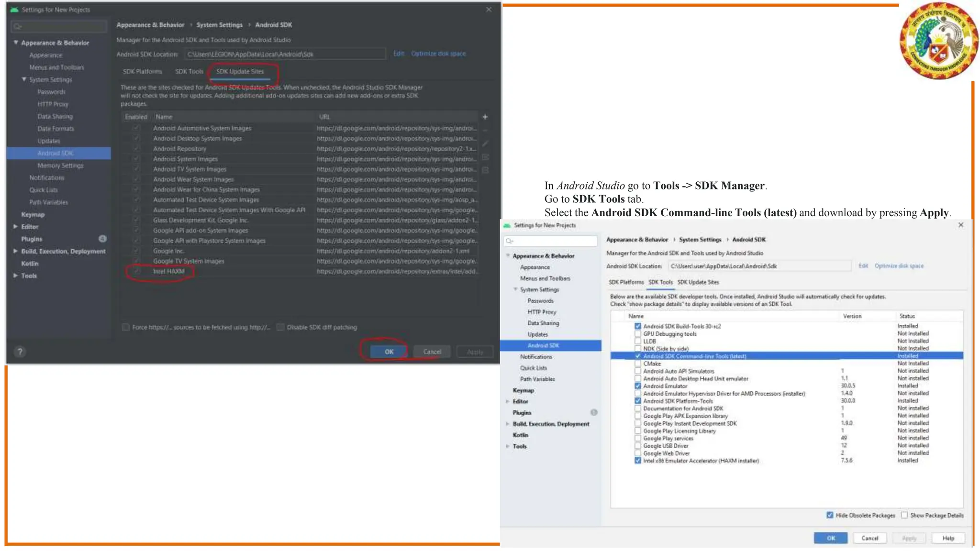Image resolution: width=980 pixels, height=551 pixels.
Task: Uncheck Android SDK Build-Tools 30-rc2
Action: 637,326
